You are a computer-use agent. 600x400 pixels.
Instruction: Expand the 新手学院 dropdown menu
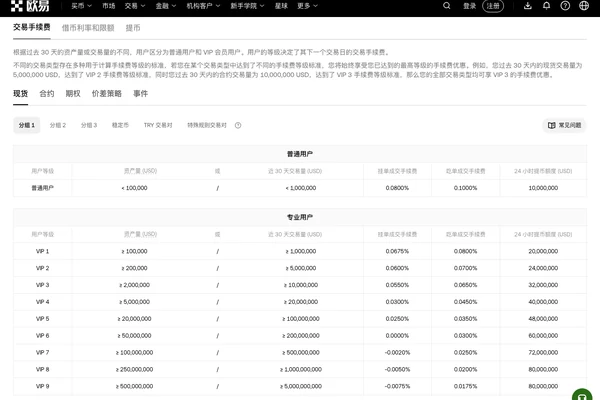(x=247, y=6)
